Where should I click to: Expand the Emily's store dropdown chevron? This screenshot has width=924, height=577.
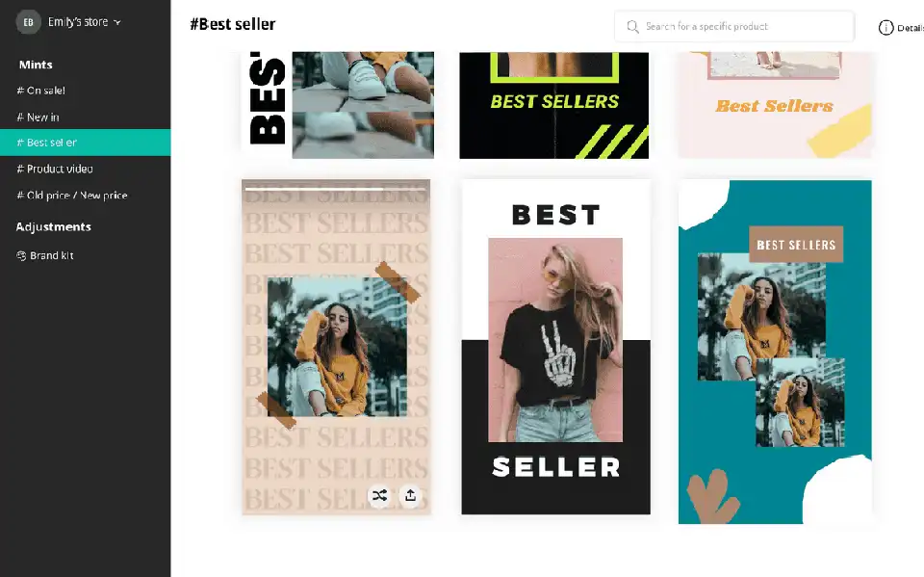click(117, 22)
